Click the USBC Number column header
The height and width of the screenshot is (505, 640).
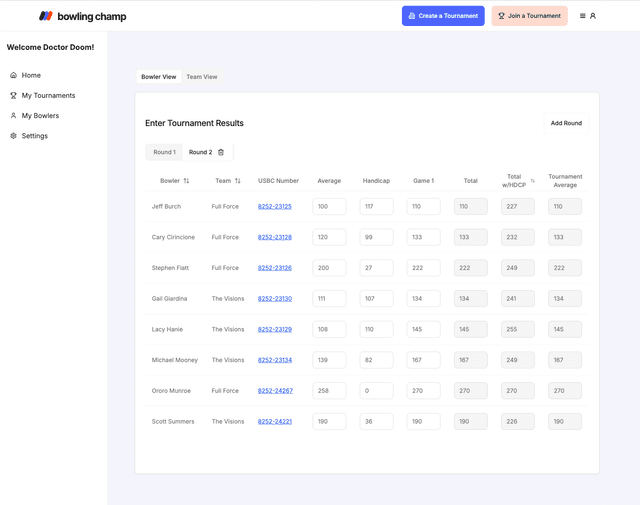point(278,180)
